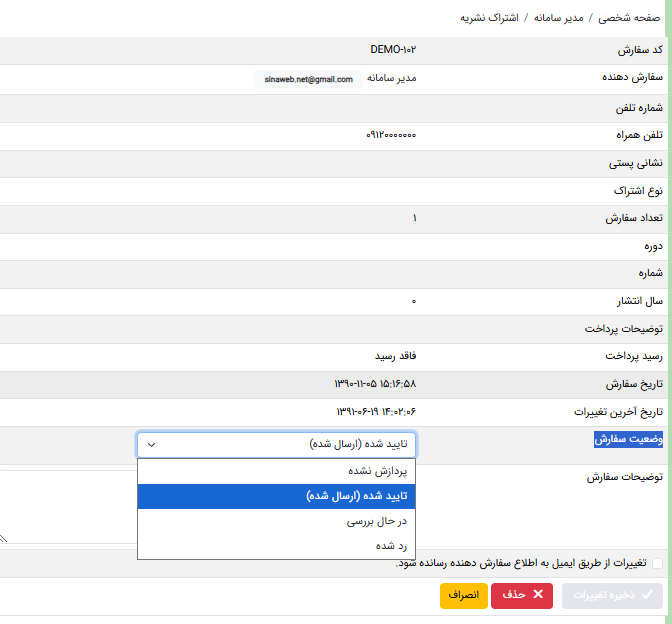Click the yellow انصراف cancel button
The height and width of the screenshot is (624, 672).
(463, 595)
